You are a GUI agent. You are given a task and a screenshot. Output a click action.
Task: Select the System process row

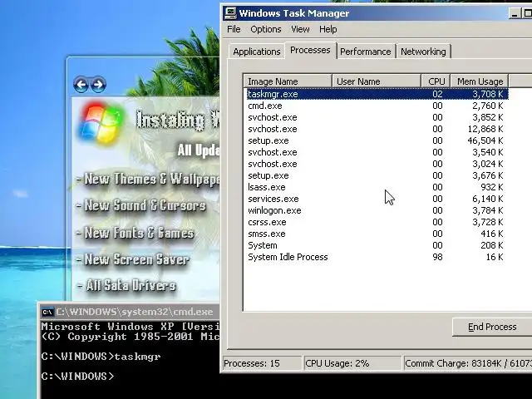(x=377, y=245)
